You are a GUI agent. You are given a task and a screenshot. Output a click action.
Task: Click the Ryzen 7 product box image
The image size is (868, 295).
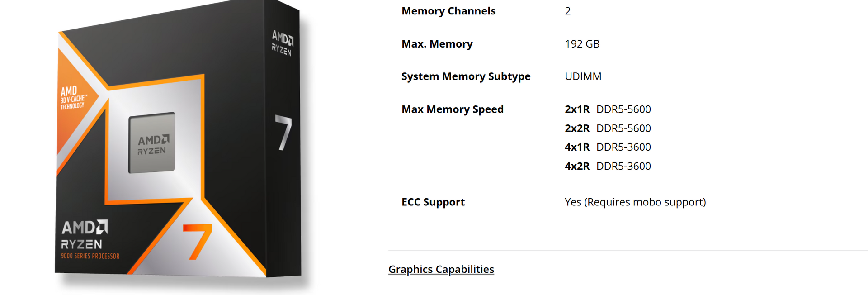click(x=178, y=143)
